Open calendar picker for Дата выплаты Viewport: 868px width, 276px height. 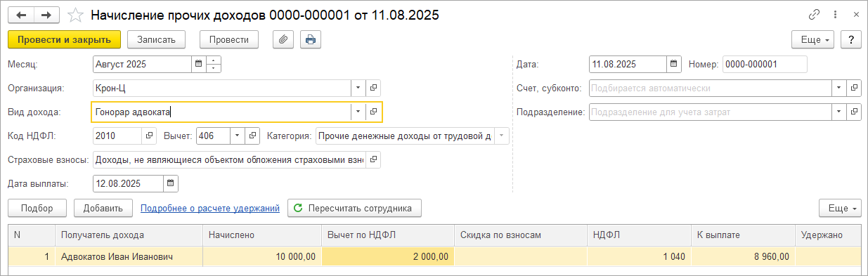[x=171, y=183]
